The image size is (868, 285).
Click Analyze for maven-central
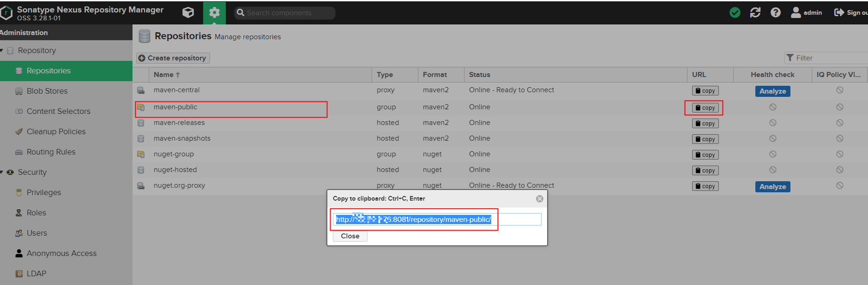pos(772,91)
